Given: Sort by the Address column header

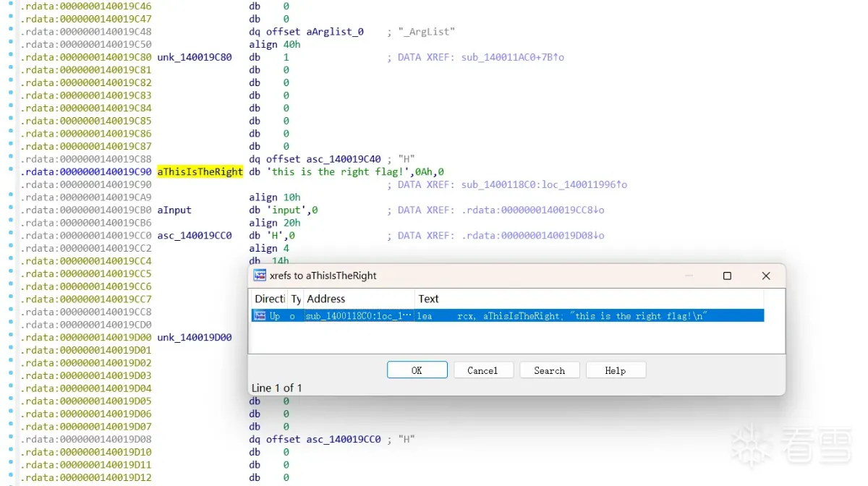Looking at the screenshot, I should [x=359, y=299].
